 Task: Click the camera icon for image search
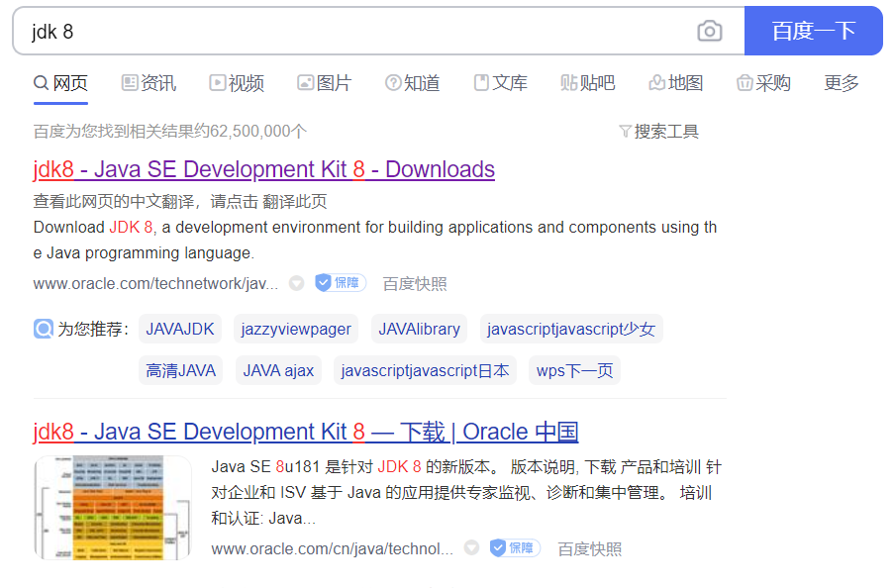click(x=709, y=31)
